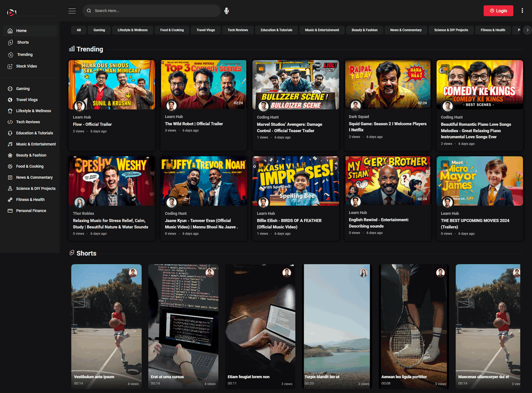The image size is (532, 393).
Task: Select the Travel Vlogs category chip
Action: click(205, 30)
